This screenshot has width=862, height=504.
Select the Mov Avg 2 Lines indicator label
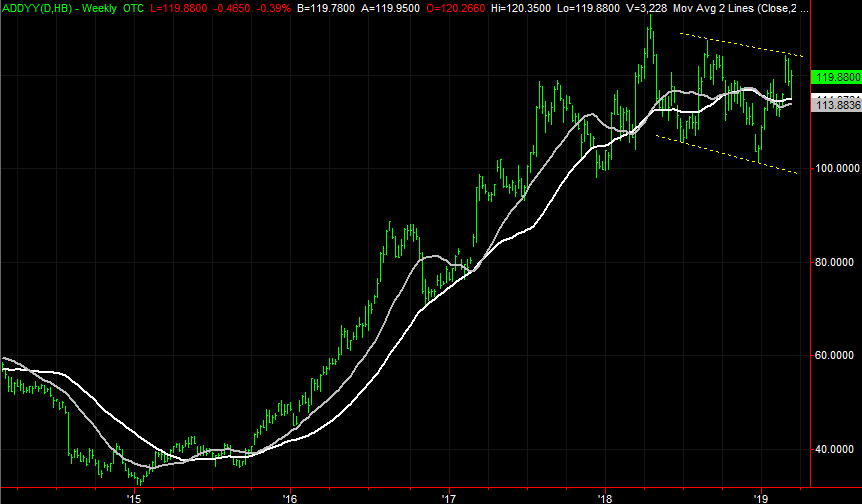[x=741, y=8]
